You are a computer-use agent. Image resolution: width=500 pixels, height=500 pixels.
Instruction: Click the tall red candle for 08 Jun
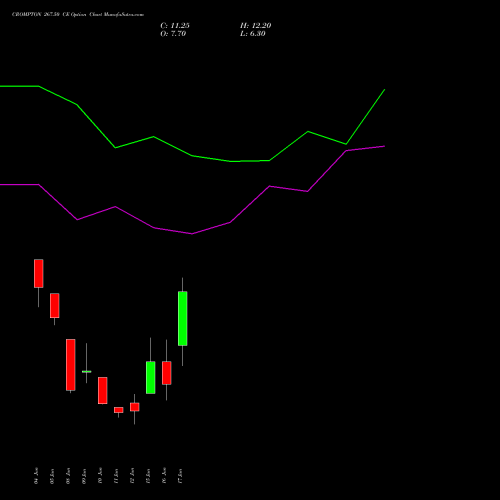tap(71, 365)
